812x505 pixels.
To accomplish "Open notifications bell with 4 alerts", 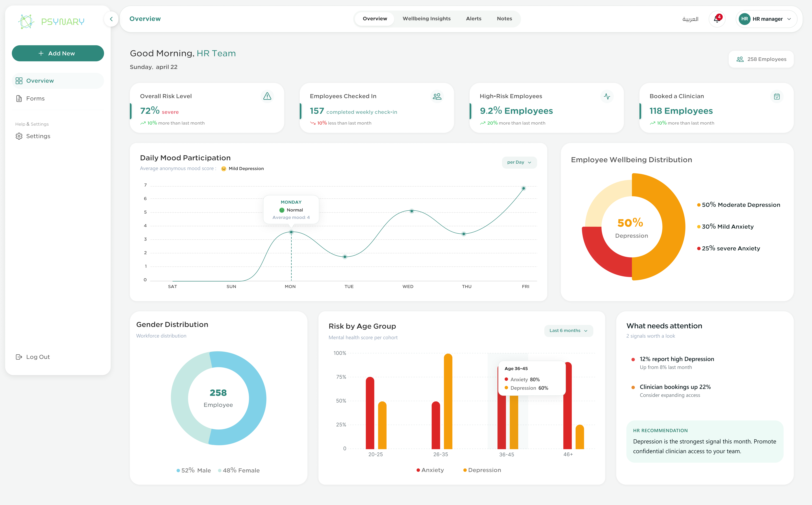I will (x=717, y=19).
